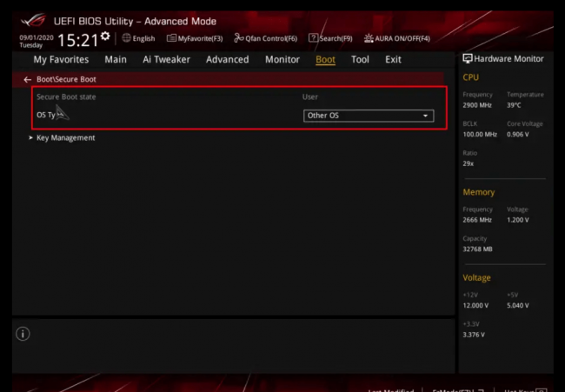565x392 pixels.
Task: Click the CPU section heading
Action: point(470,77)
